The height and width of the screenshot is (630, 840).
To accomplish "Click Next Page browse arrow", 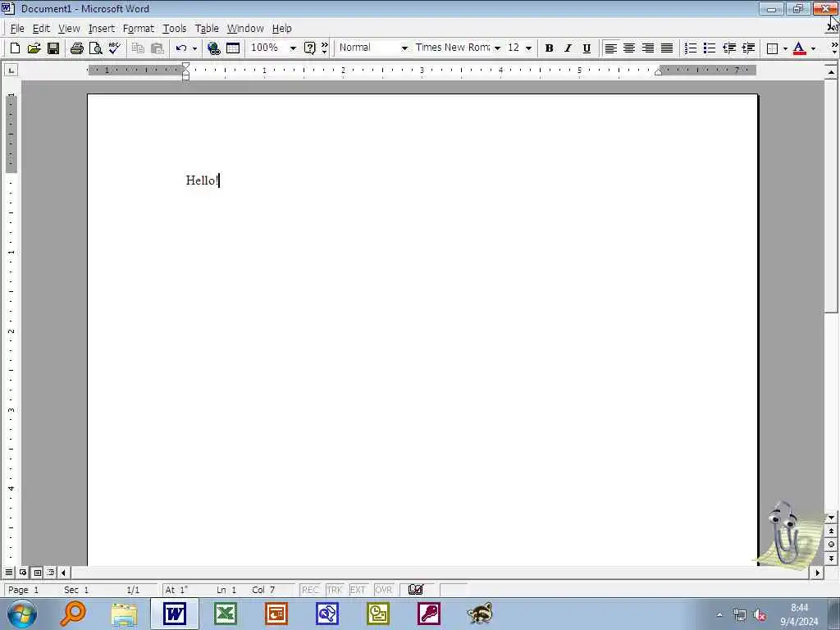I will point(832,559).
